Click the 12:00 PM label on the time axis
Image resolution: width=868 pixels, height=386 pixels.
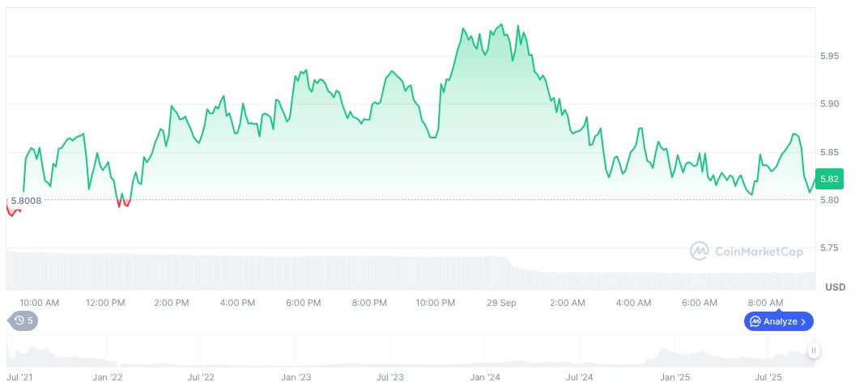point(105,303)
